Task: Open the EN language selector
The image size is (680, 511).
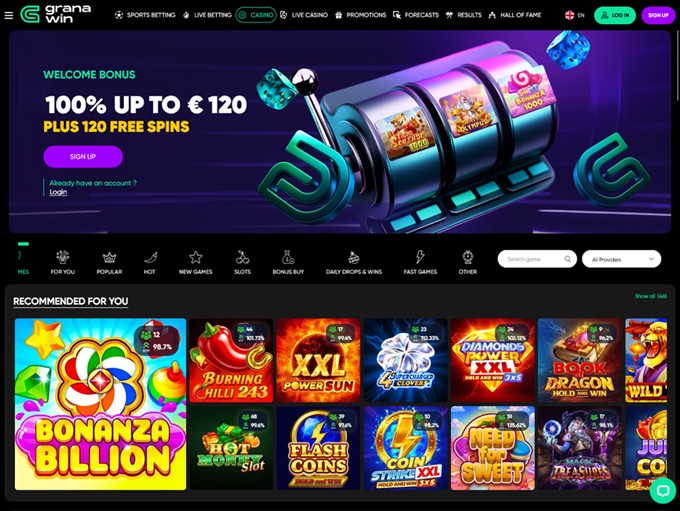Action: 575,15
